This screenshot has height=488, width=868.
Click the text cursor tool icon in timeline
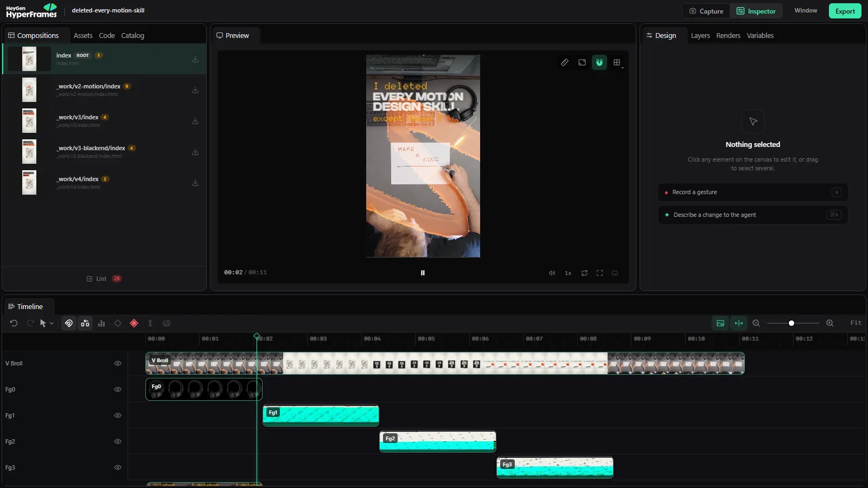coord(150,323)
